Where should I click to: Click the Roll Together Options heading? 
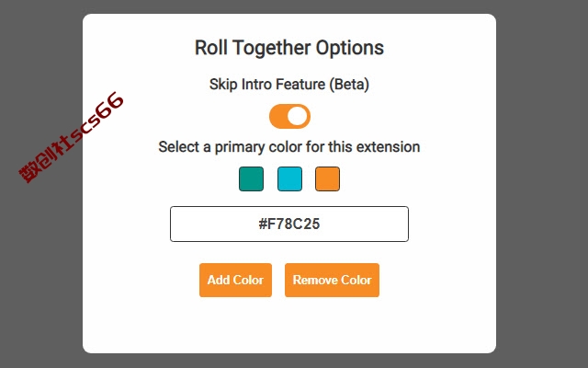(x=289, y=48)
